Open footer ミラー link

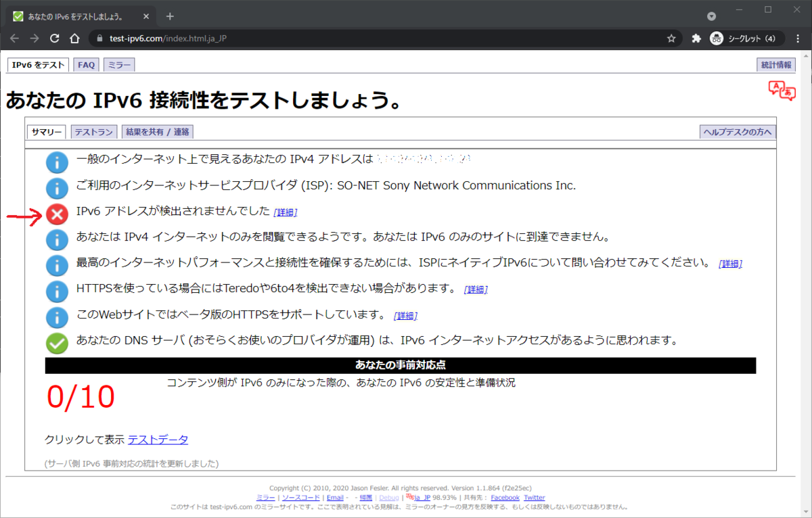(x=267, y=498)
